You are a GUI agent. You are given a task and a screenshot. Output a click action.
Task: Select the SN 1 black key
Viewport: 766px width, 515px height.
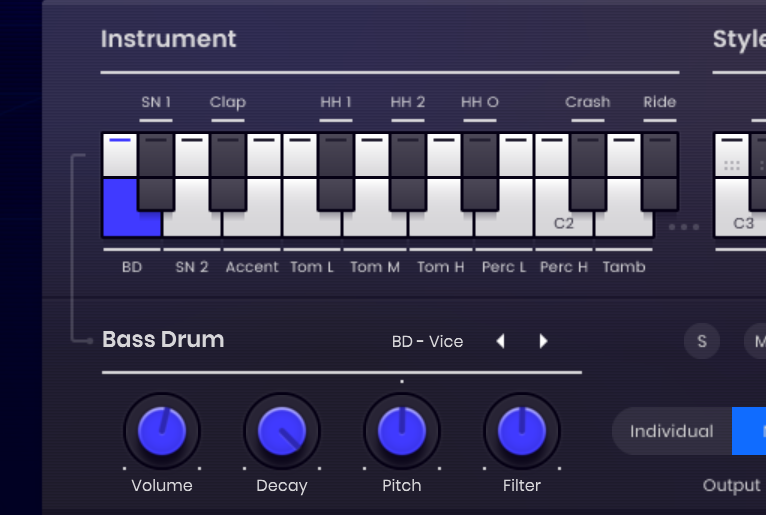[x=156, y=171]
